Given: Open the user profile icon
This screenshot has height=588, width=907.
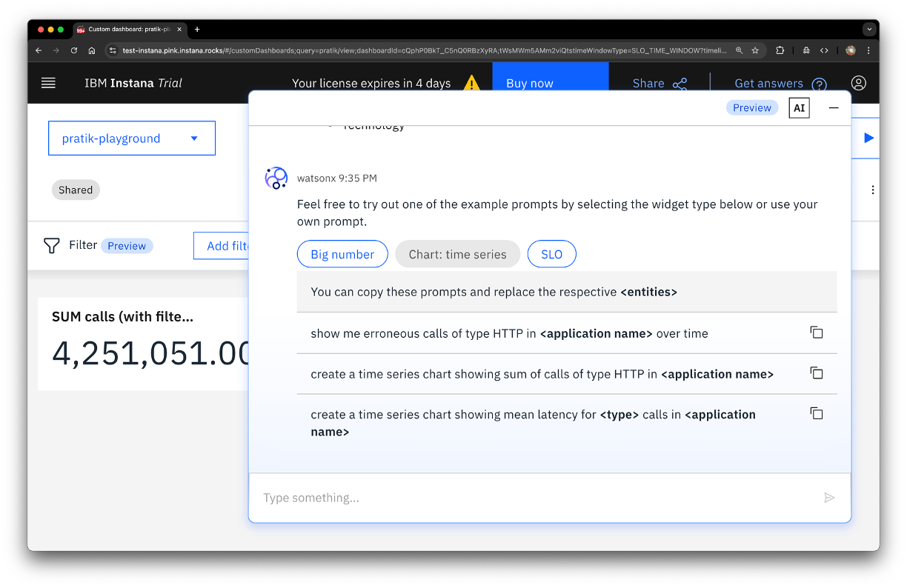Looking at the screenshot, I should [x=858, y=83].
